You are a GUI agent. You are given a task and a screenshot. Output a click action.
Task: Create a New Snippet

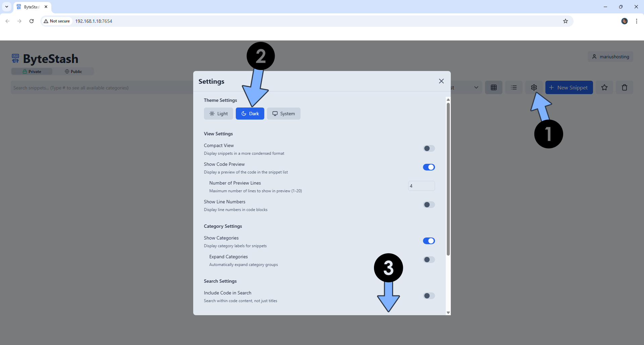click(x=569, y=87)
